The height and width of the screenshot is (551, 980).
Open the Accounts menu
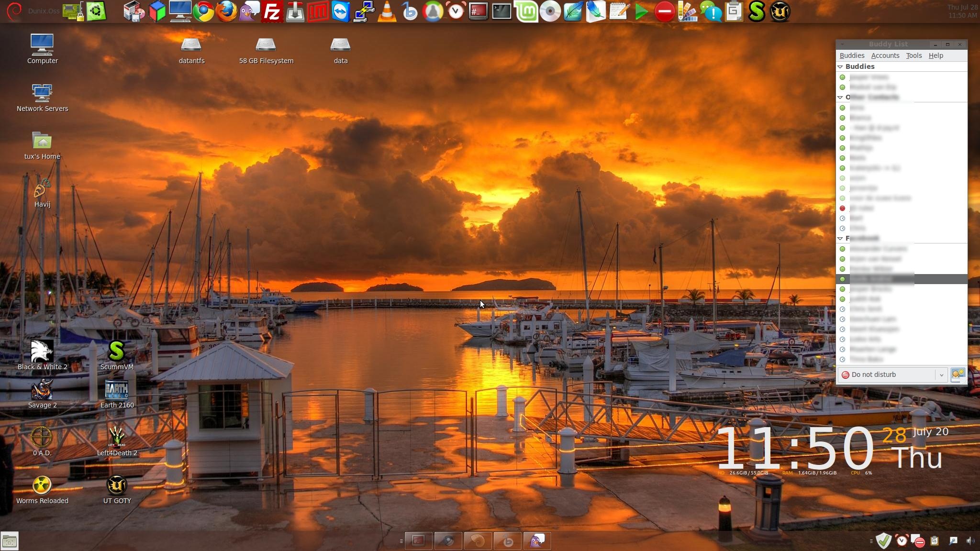885,55
